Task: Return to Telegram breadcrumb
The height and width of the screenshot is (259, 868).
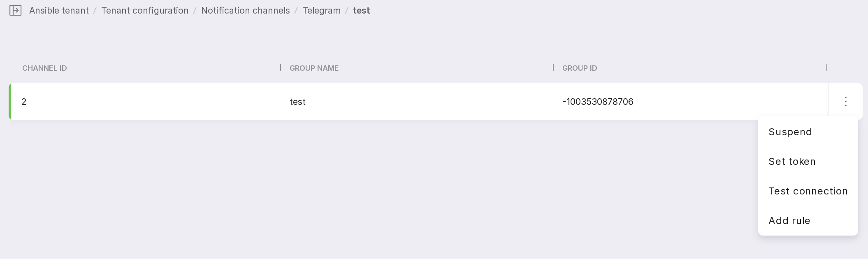Action: pyautogui.click(x=321, y=10)
